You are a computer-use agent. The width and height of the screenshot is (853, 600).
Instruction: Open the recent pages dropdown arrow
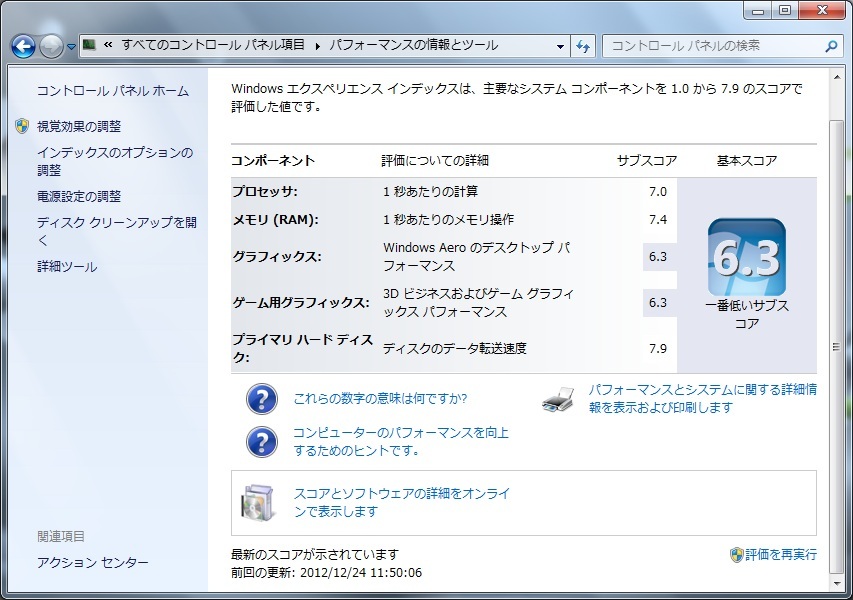pos(71,47)
